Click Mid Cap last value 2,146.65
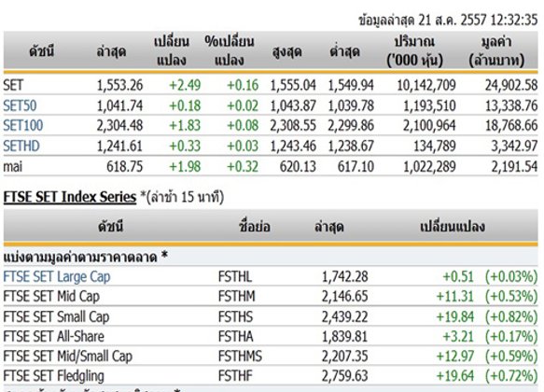 tap(345, 297)
